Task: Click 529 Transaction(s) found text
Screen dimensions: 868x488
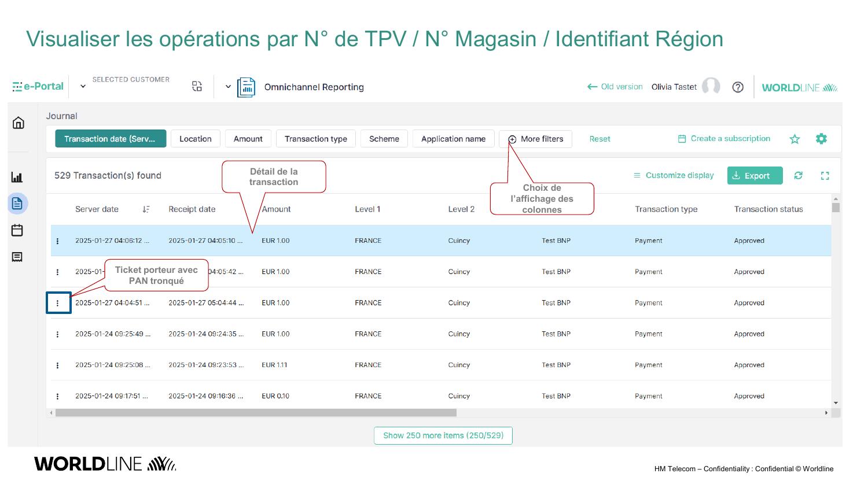Action: [108, 175]
